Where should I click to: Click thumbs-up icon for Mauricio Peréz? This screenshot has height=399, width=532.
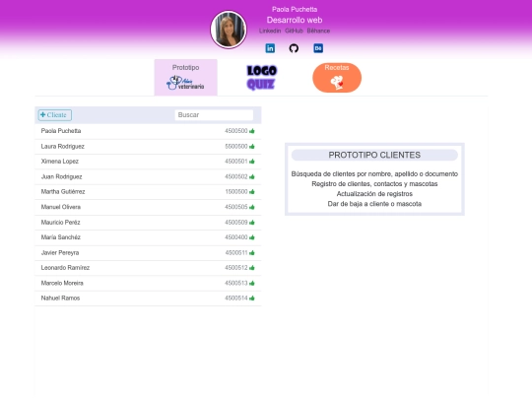click(252, 223)
